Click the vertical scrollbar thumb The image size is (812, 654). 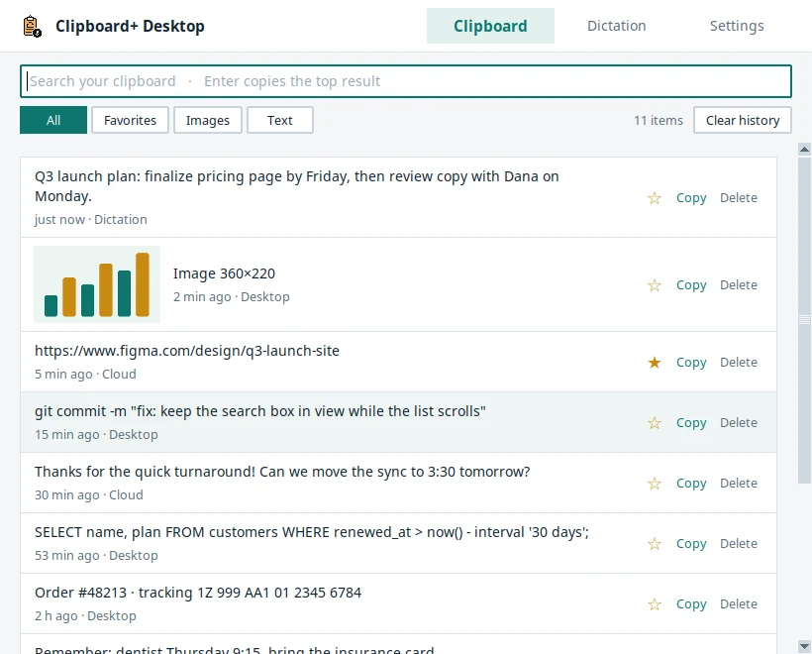pos(804,320)
